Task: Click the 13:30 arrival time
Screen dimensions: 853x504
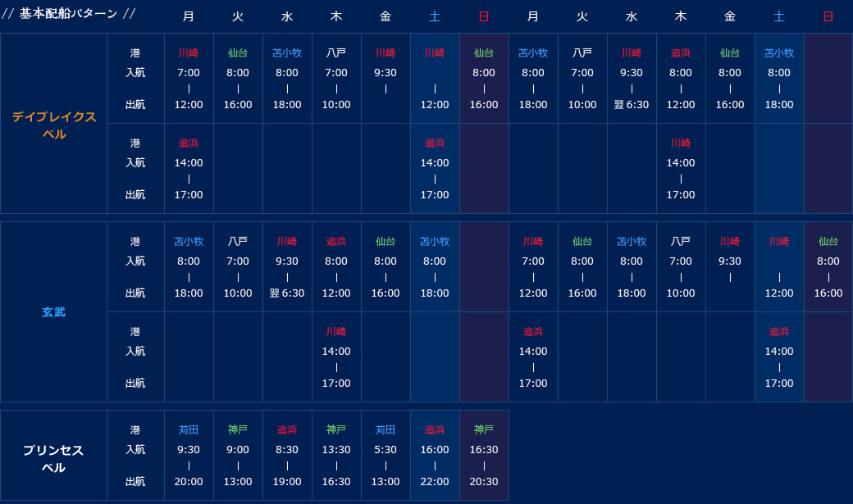Action: click(336, 450)
